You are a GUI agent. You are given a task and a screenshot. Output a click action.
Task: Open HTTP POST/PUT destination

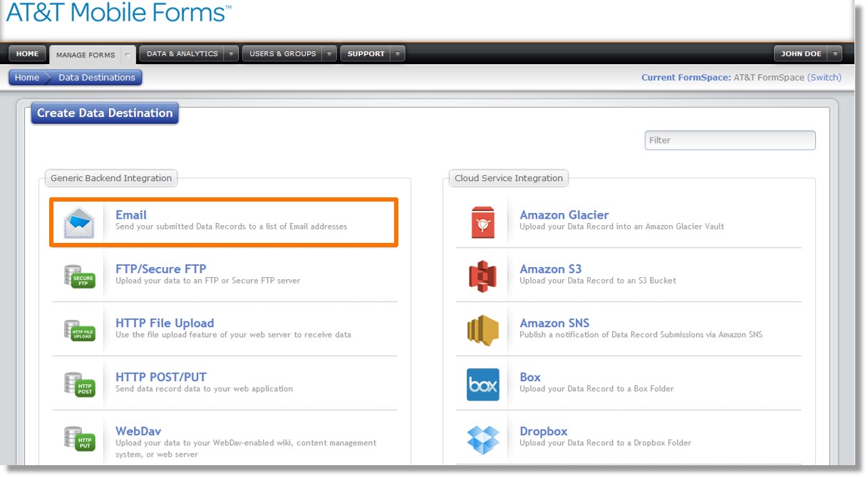point(161,378)
